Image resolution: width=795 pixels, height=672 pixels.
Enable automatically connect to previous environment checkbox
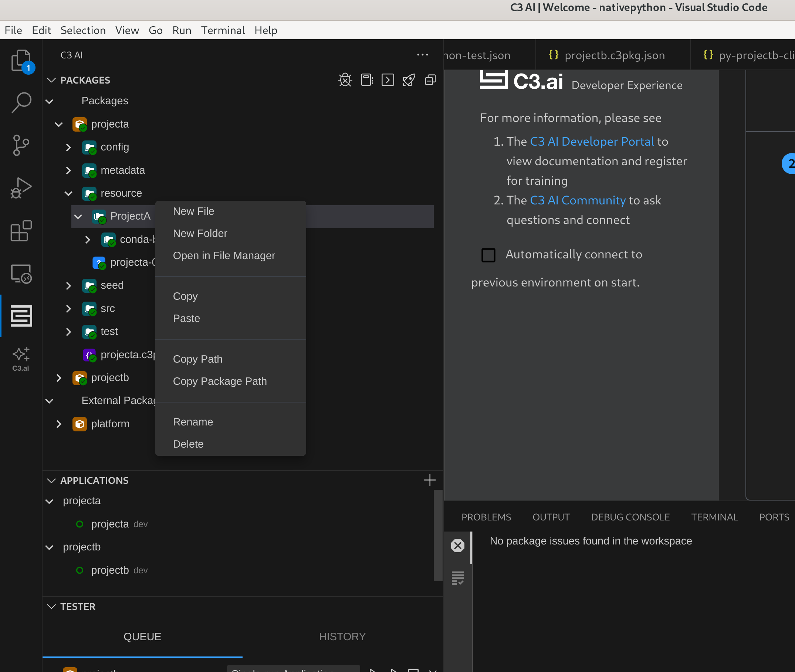coord(488,255)
